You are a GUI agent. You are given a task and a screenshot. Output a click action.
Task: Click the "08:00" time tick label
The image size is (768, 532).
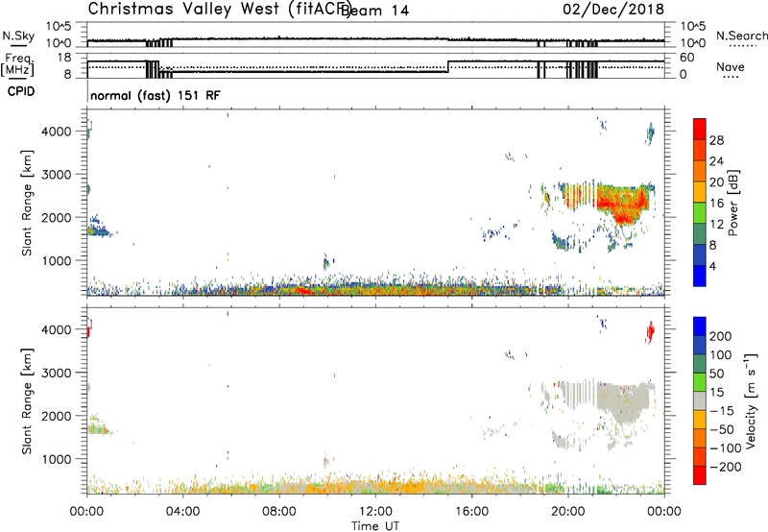[279, 512]
